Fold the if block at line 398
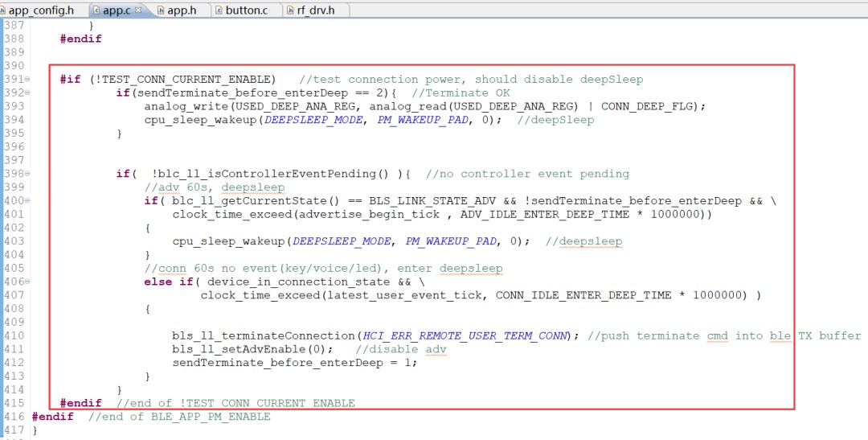 tap(28, 174)
